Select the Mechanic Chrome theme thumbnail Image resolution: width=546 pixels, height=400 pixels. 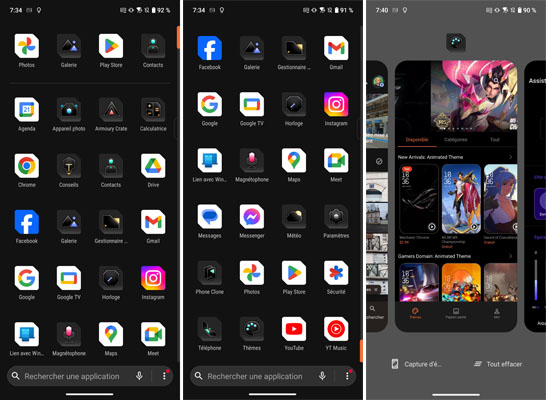pos(419,199)
